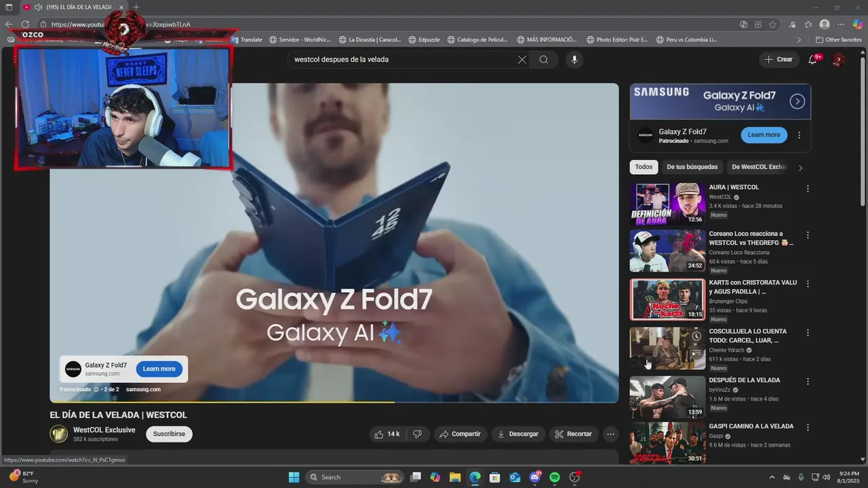Open options menu for KARTS con CRISTORATA video
Image resolution: width=868 pixels, height=488 pixels.
tap(808, 284)
